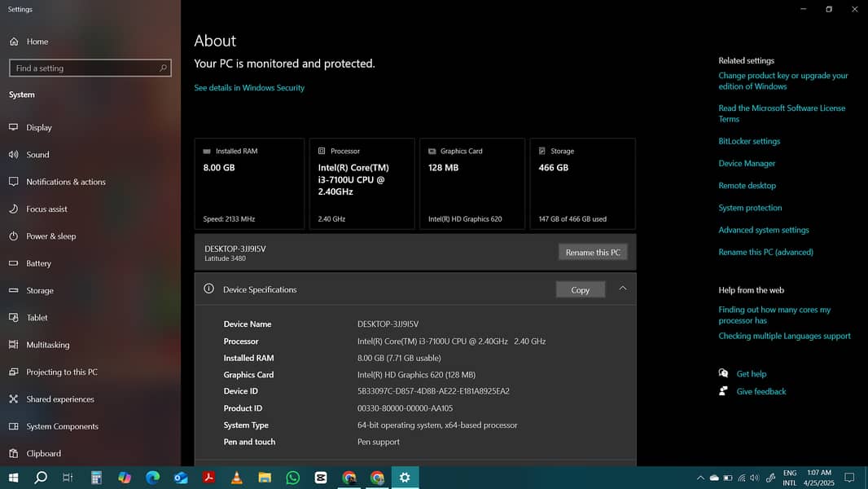This screenshot has height=489, width=868.
Task: Click the OneDrive cloud tray icon
Action: [714, 478]
